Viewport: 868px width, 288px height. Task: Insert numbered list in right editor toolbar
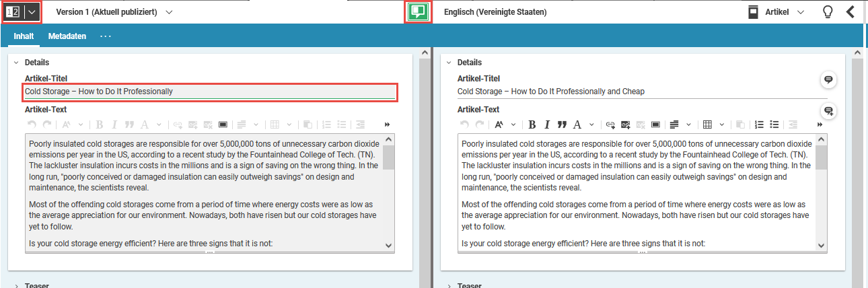pyautogui.click(x=760, y=124)
